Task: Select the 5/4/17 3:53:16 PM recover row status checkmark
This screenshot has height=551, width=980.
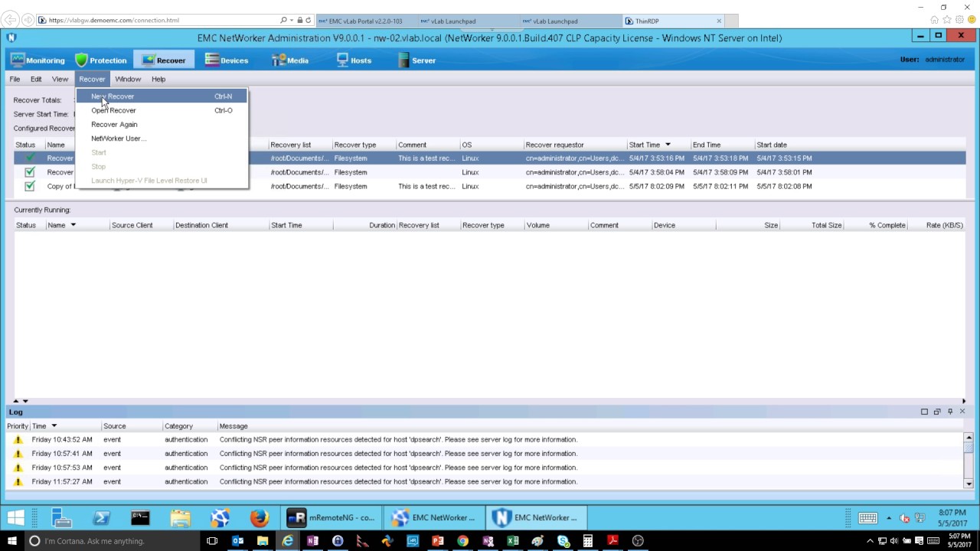Action: 30,158
